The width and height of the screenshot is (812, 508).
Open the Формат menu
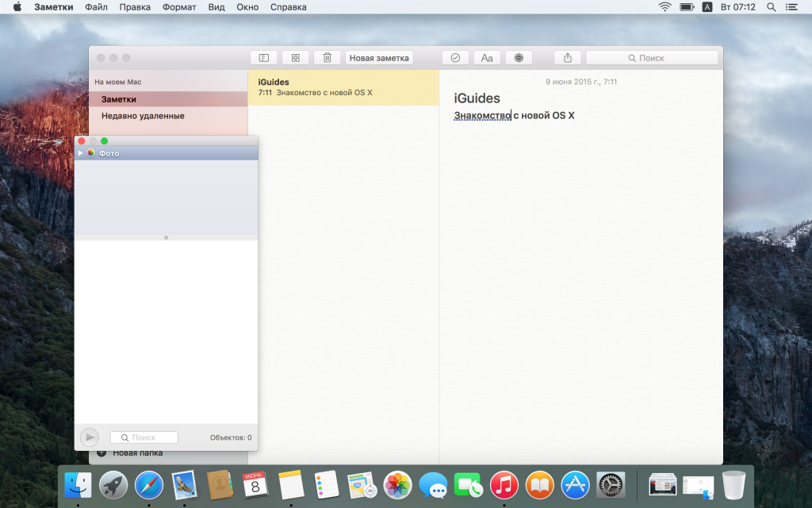[179, 6]
